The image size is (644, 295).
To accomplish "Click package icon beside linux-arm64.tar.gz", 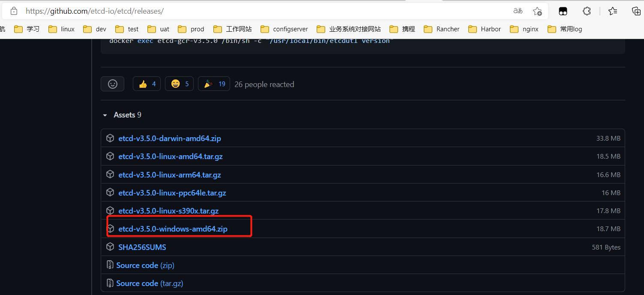I will (110, 175).
